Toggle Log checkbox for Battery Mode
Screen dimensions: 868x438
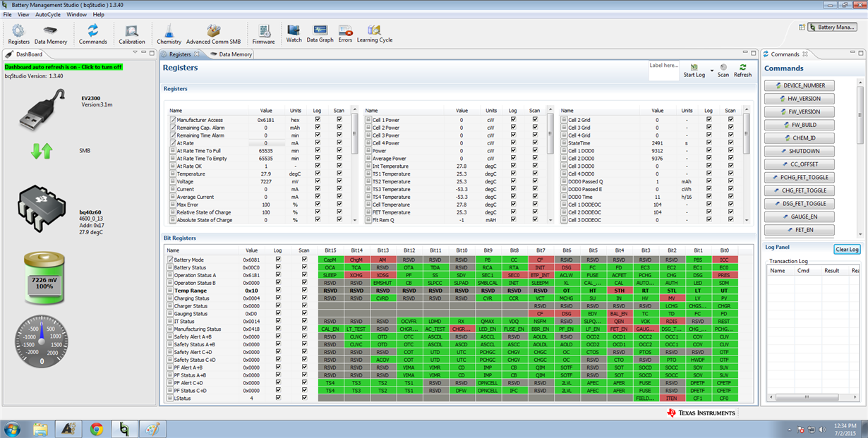point(278,260)
